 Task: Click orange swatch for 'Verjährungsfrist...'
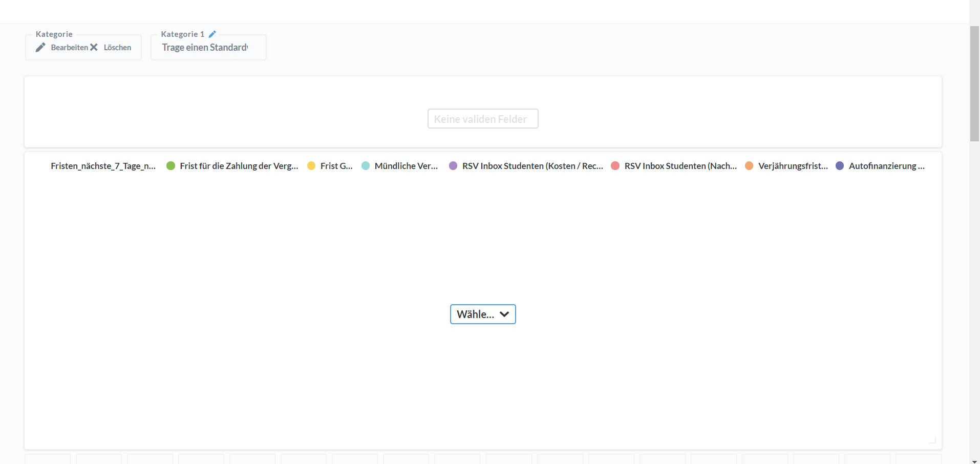point(749,166)
